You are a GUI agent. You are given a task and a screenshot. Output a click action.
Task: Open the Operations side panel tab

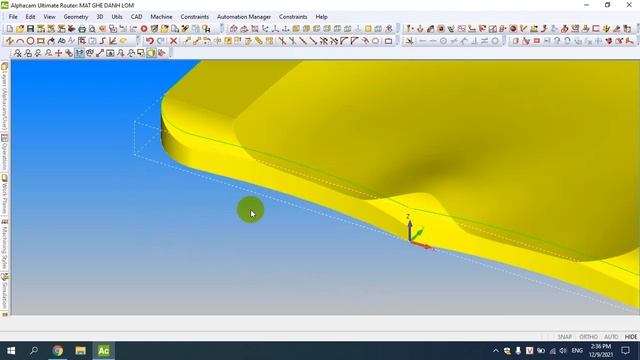[4, 153]
